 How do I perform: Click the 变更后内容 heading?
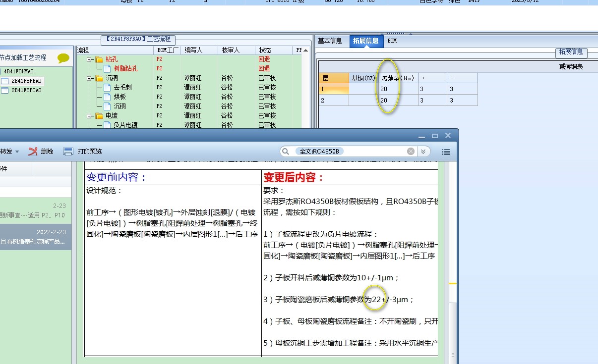(x=294, y=177)
